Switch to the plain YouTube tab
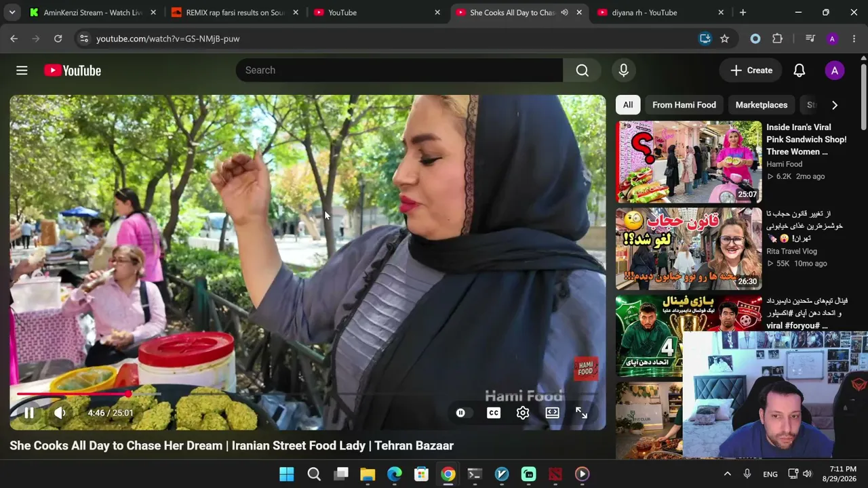This screenshot has width=868, height=488. point(376,12)
